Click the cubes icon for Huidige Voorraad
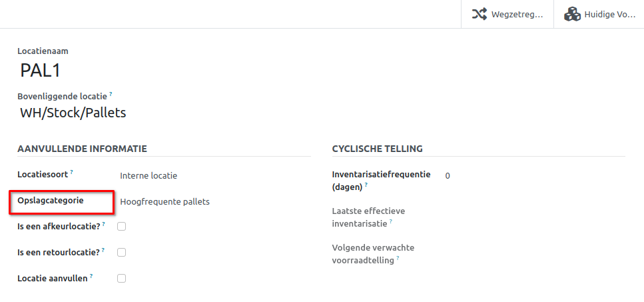The height and width of the screenshot is (302, 644). point(571,14)
